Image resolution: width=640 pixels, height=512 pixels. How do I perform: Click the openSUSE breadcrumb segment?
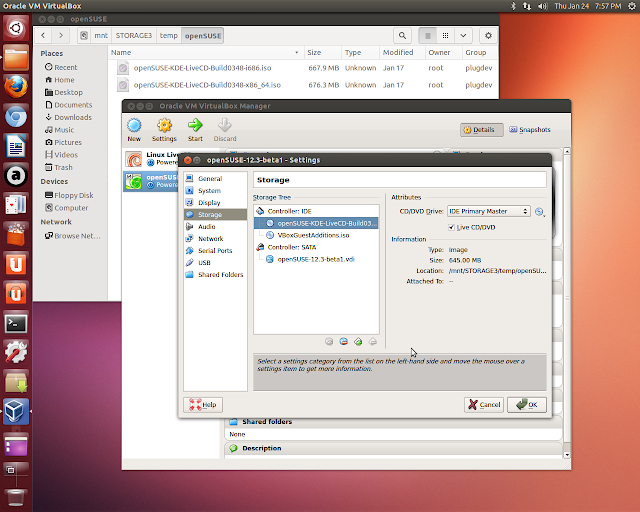(203, 36)
